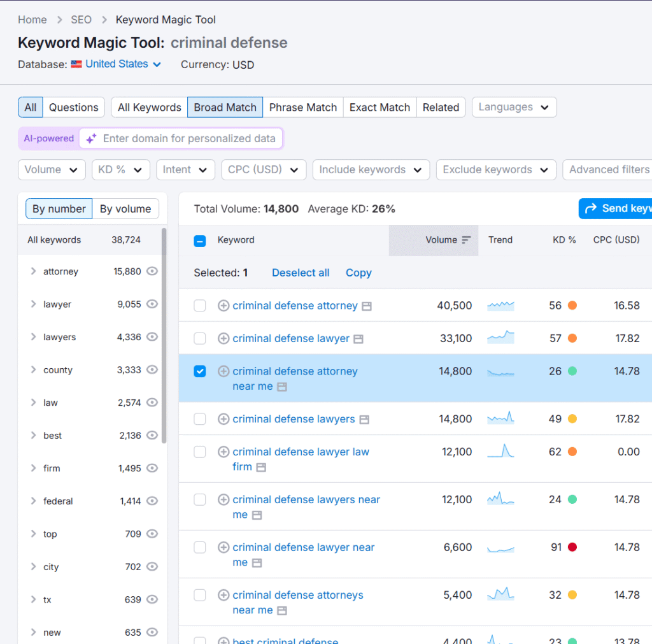Toggle eye icon for county group
Screen dimensions: 652x644
point(152,370)
